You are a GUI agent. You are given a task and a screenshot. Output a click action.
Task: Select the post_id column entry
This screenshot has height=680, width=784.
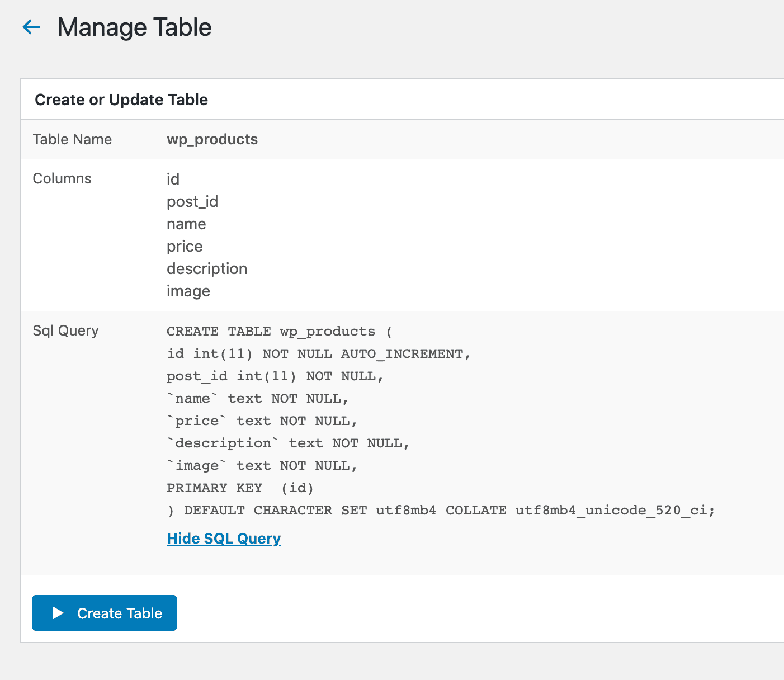(192, 201)
